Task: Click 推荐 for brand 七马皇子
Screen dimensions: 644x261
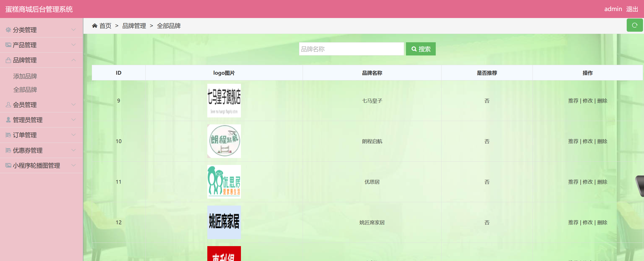Action: pyautogui.click(x=574, y=101)
